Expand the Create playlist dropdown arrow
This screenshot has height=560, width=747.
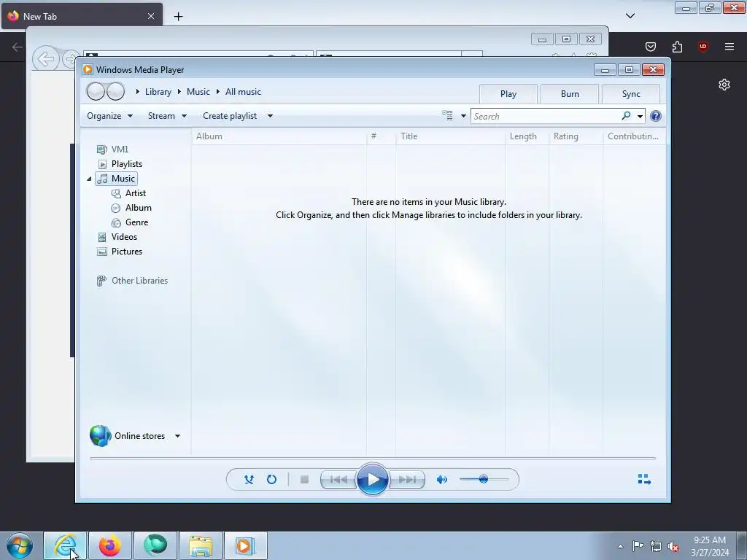point(270,116)
